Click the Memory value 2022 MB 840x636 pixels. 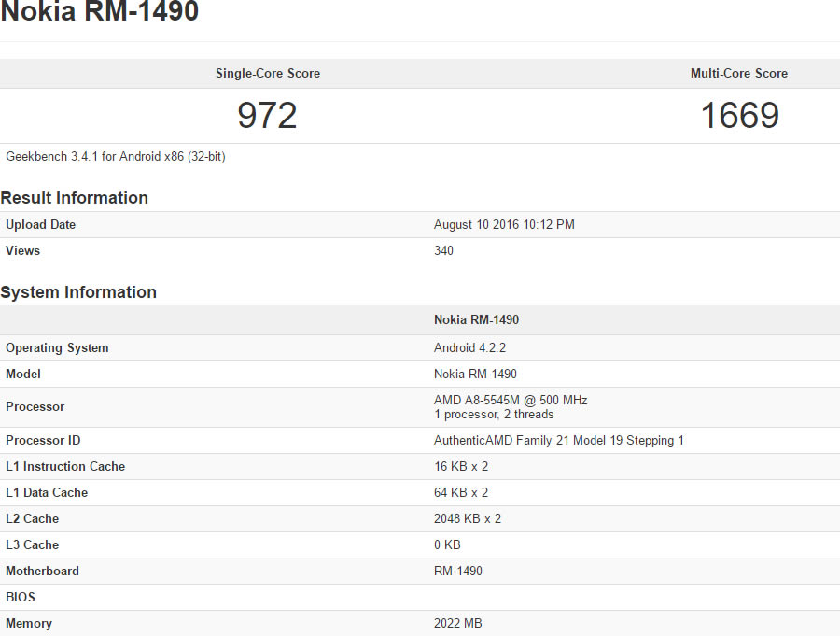tap(458, 623)
